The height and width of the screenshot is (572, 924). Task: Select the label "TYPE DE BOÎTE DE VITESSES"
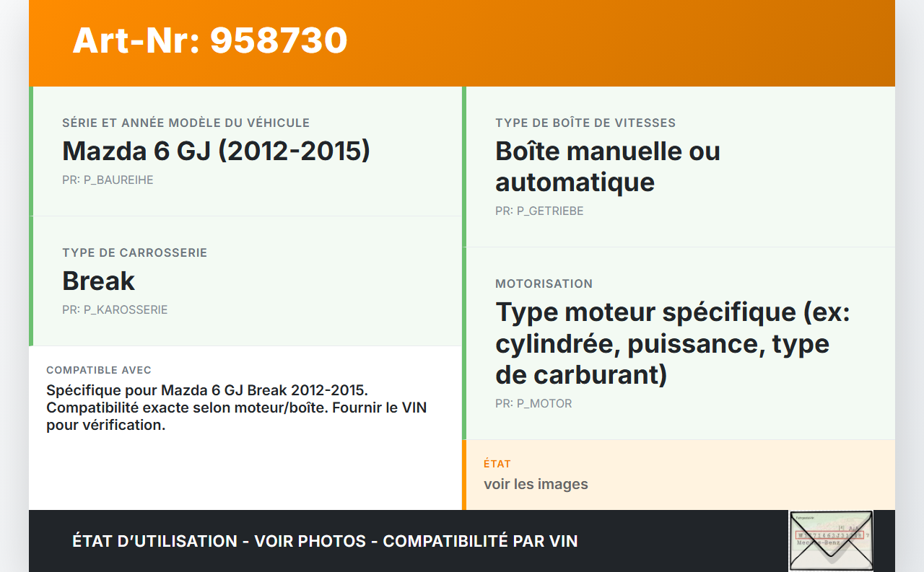[x=585, y=123]
